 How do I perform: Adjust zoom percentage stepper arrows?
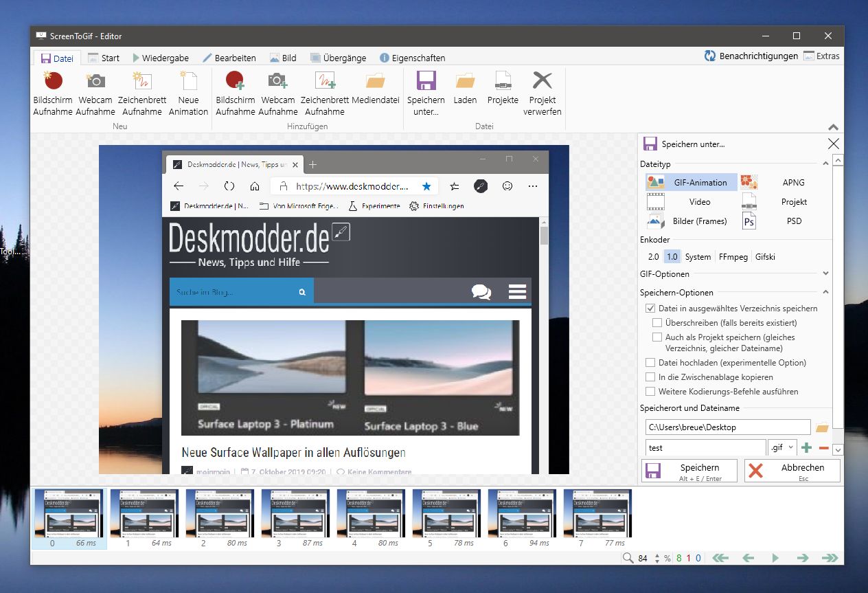point(658,558)
